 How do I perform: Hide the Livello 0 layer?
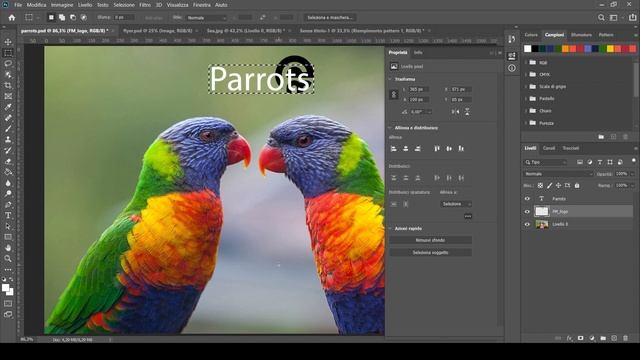point(527,224)
